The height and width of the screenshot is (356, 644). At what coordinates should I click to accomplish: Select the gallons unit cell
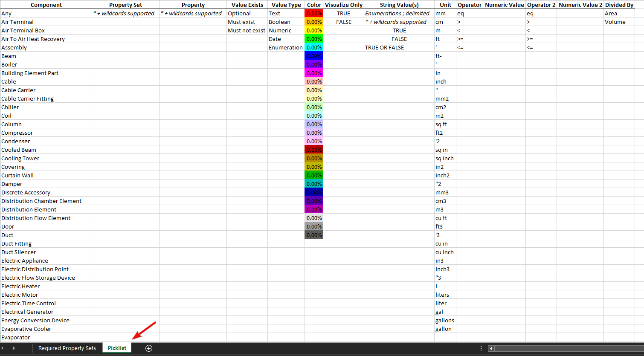tap(445, 320)
